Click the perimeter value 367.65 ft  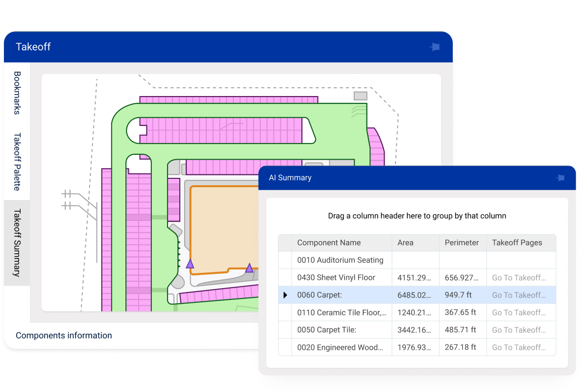(460, 313)
